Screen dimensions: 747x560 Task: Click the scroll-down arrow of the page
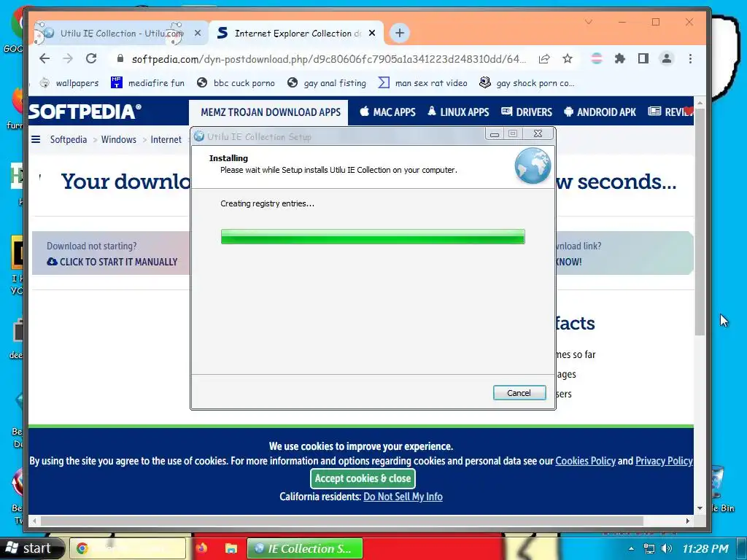[x=700, y=508]
